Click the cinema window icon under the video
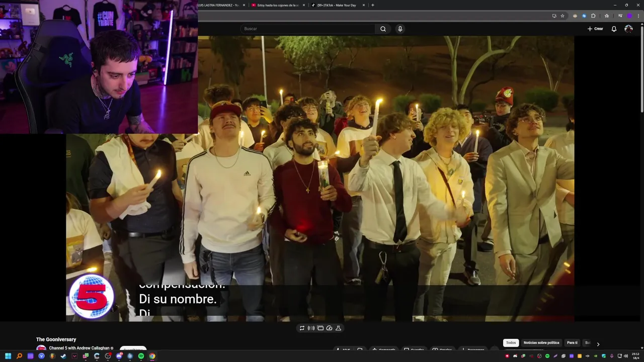 (320, 328)
